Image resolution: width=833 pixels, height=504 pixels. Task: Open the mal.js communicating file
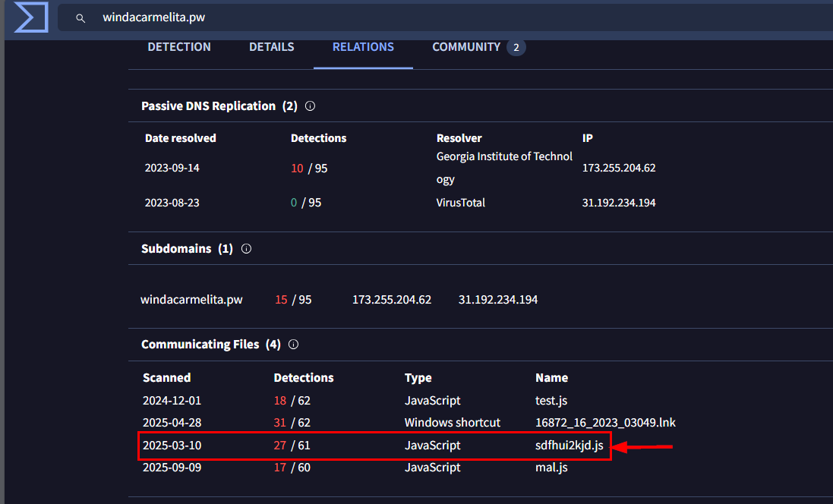551,468
